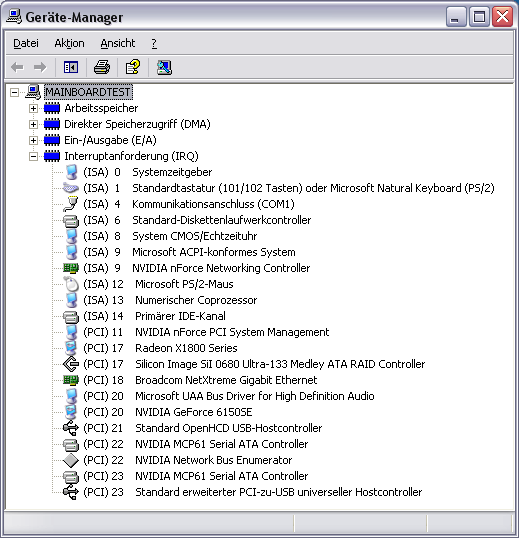Select Radeon X1800 Series entry
This screenshot has height=538, width=519.
[x=186, y=348]
